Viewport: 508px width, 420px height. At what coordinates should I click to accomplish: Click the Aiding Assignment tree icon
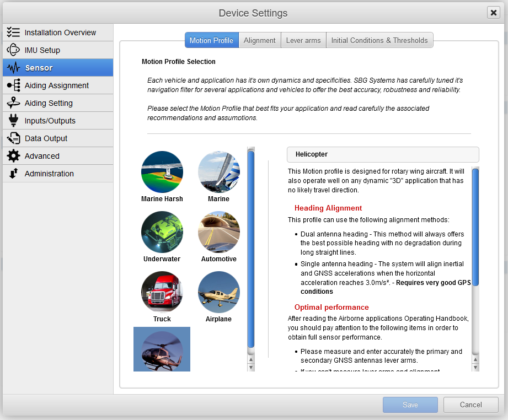(14, 85)
